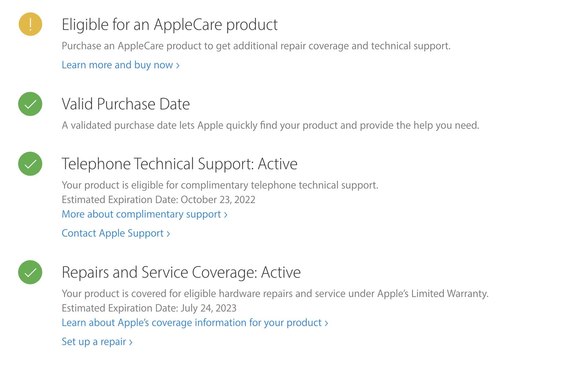Click the yellow exclamation AppleCare eligibility icon
The height and width of the screenshot is (368, 588).
tap(30, 24)
